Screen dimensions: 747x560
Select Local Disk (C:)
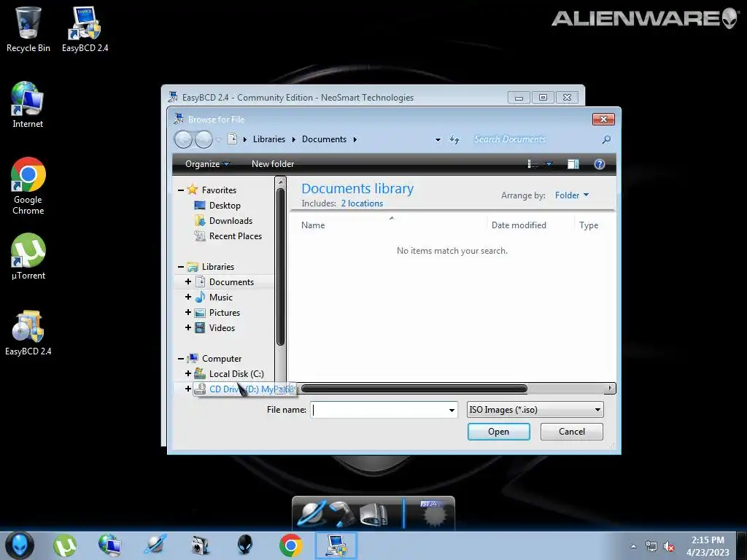(x=236, y=374)
